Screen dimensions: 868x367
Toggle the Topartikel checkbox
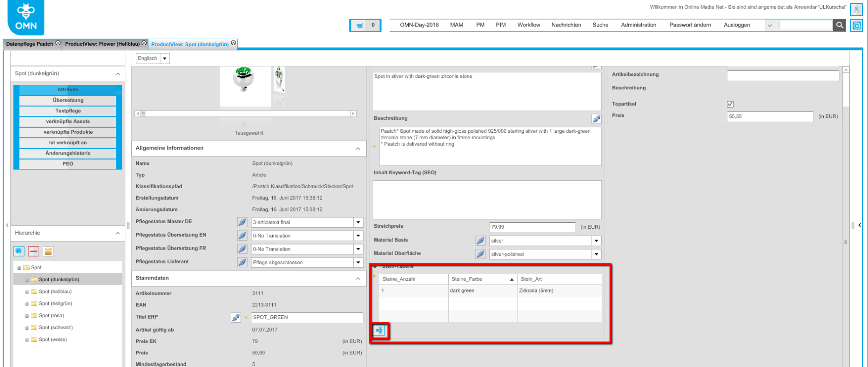point(730,104)
